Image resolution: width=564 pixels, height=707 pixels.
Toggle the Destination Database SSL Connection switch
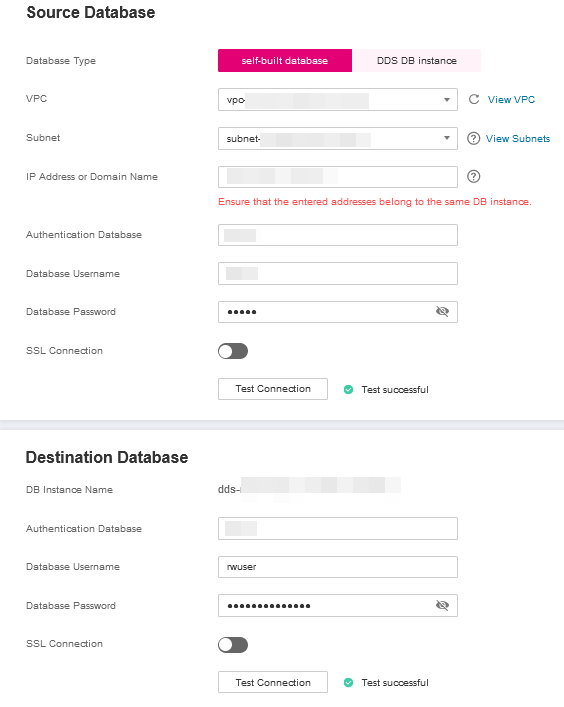coord(233,645)
